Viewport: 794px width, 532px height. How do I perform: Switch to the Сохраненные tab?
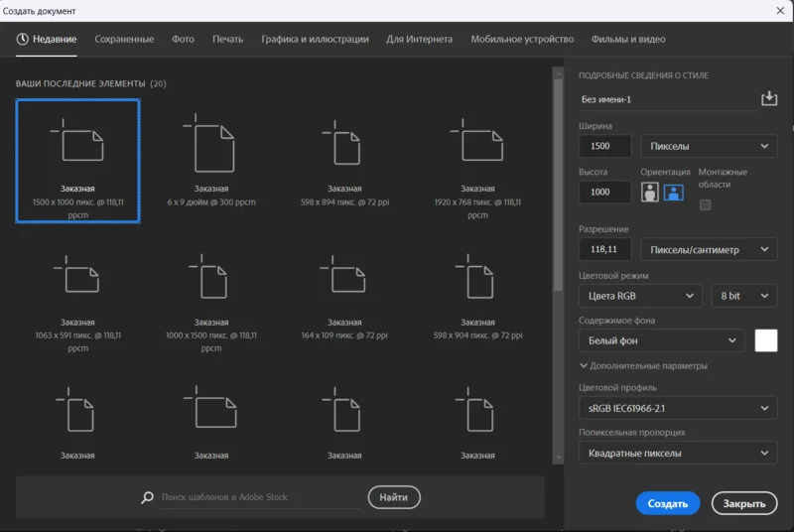point(124,40)
